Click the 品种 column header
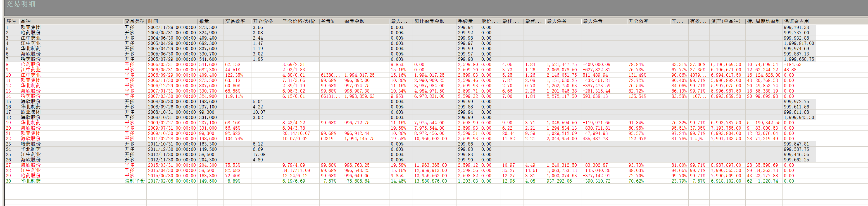868x206 pixels. pyautogui.click(x=71, y=21)
